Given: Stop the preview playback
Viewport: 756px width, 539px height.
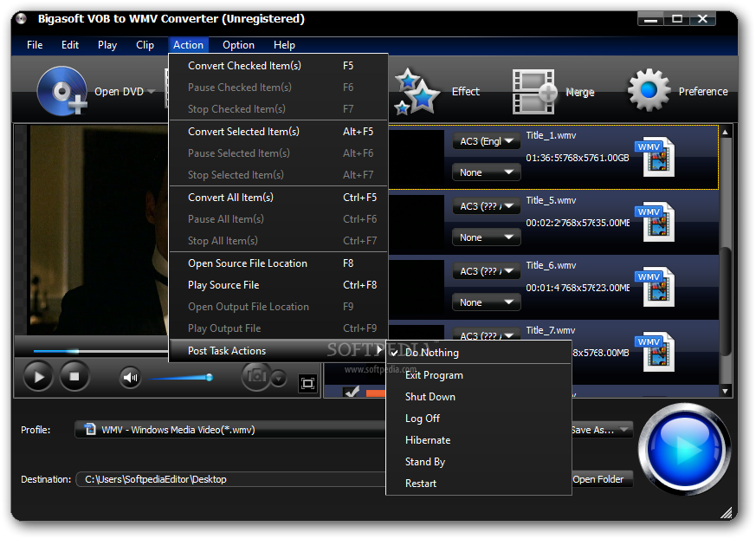Looking at the screenshot, I should (x=74, y=376).
